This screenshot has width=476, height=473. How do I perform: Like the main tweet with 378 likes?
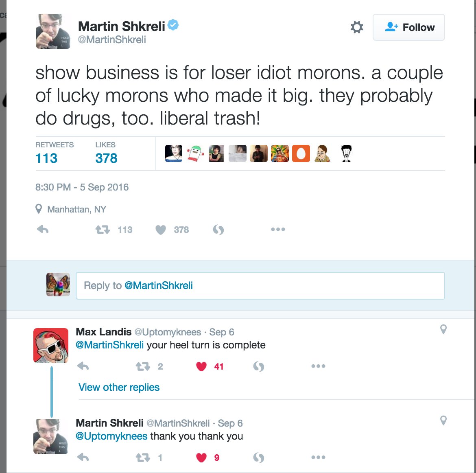point(161,230)
